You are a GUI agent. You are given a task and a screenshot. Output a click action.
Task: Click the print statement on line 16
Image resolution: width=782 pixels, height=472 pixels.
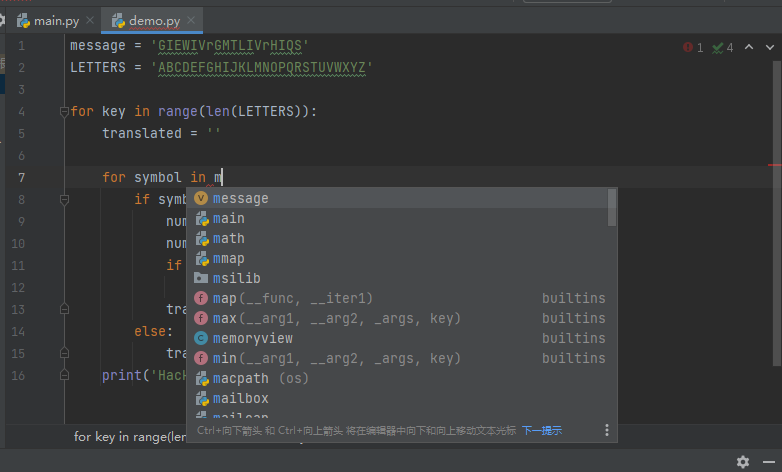click(144, 375)
